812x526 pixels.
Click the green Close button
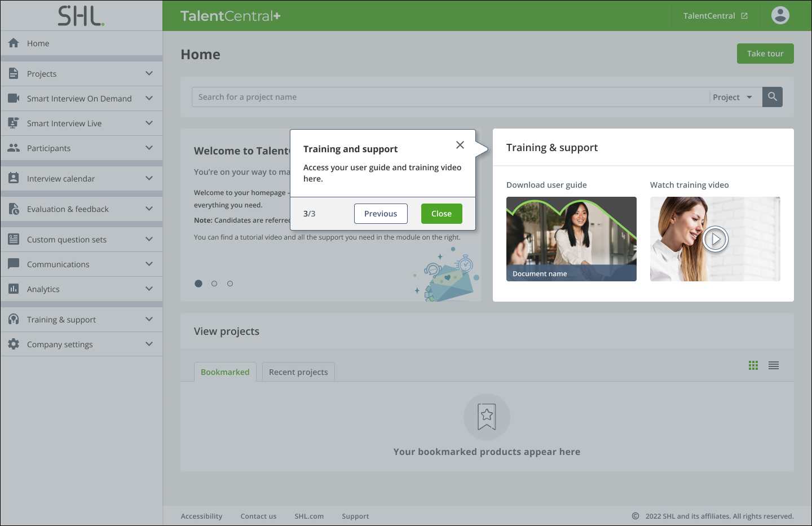coord(442,214)
